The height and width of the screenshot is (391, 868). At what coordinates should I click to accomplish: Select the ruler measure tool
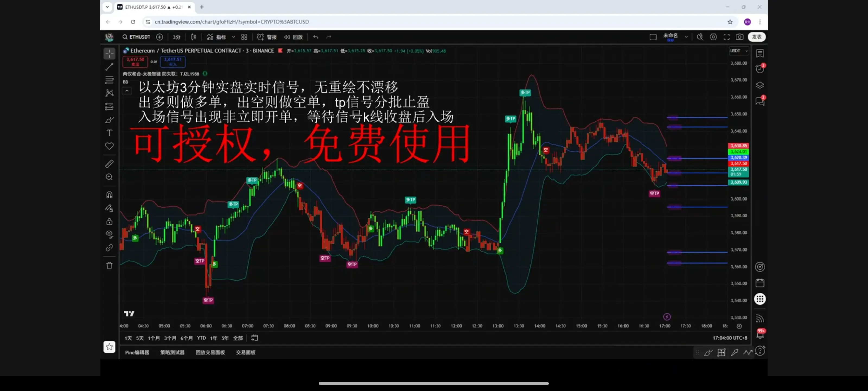coord(109,164)
